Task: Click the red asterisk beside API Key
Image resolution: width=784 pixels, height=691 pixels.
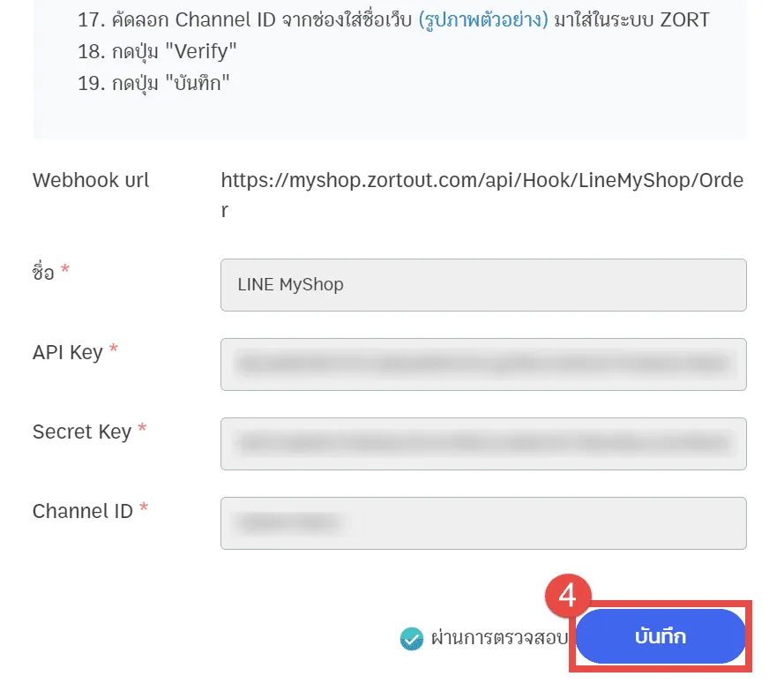Action: pos(114,350)
